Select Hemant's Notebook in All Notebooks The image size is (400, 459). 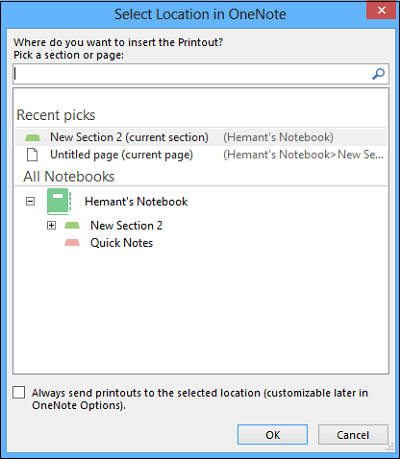(136, 202)
